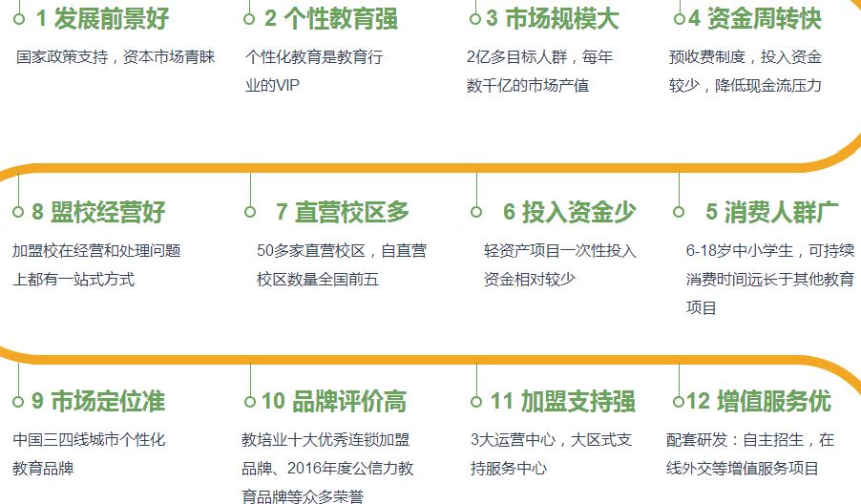Click the circle marker beside 7 直营校区多
The width and height of the screenshot is (861, 504).
coord(250,212)
